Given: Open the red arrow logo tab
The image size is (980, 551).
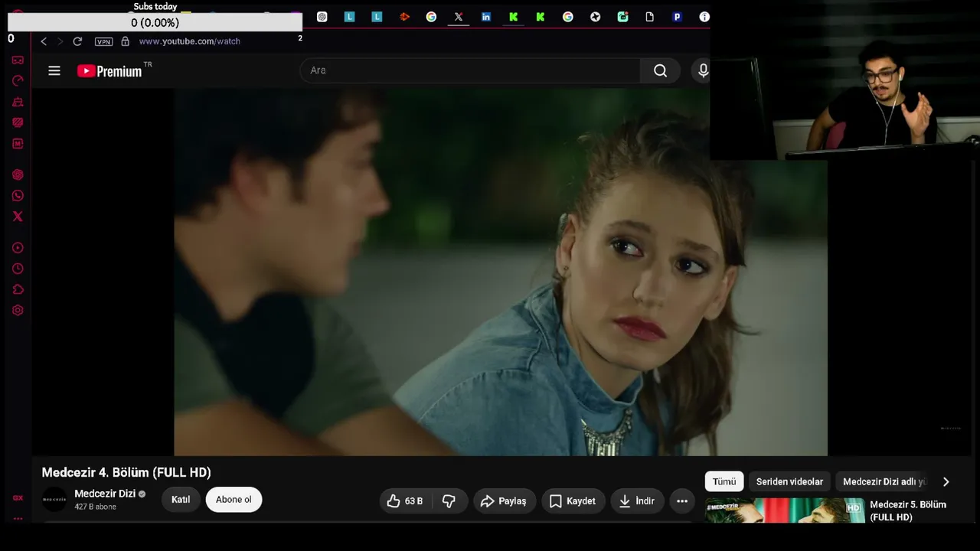Looking at the screenshot, I should point(404,17).
